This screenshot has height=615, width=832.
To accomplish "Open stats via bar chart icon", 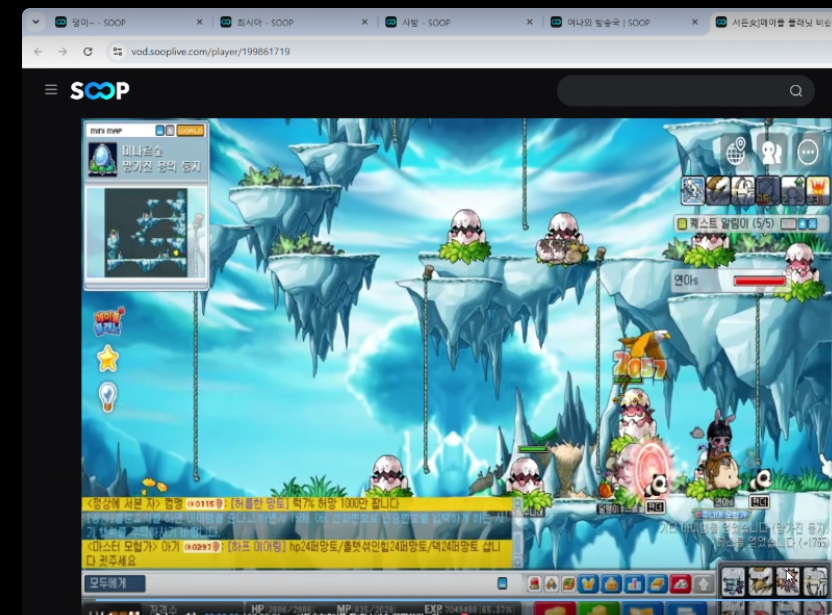I will pos(634,584).
